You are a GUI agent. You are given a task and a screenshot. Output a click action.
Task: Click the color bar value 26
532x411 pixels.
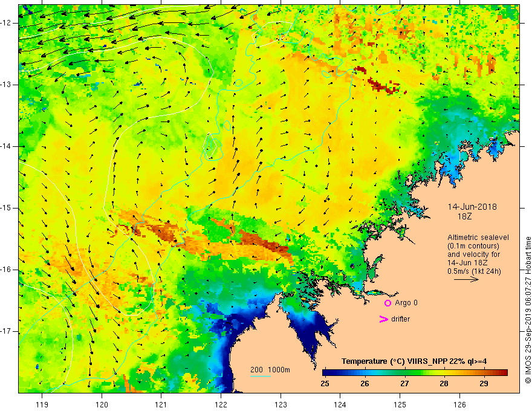[365, 384]
